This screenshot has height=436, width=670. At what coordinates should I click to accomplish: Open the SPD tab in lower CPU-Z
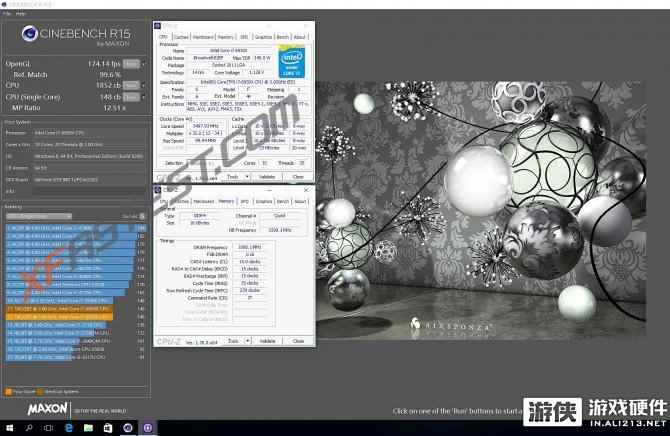coord(244,201)
